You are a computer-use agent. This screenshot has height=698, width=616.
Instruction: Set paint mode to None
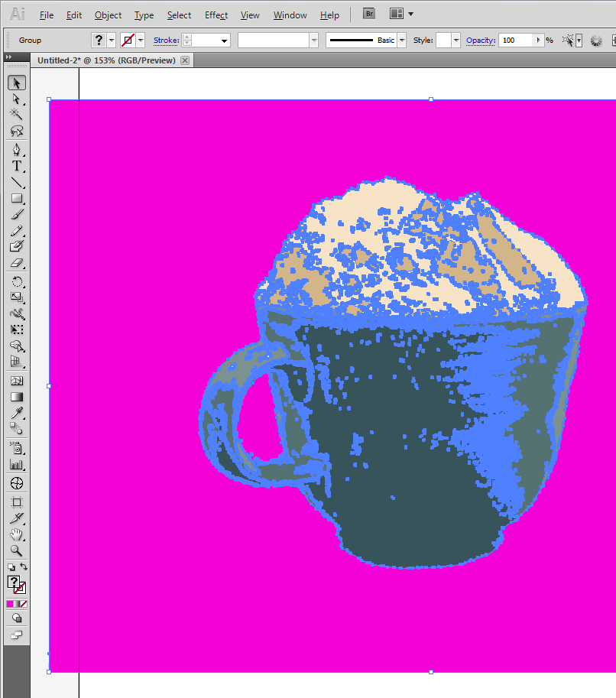point(24,604)
